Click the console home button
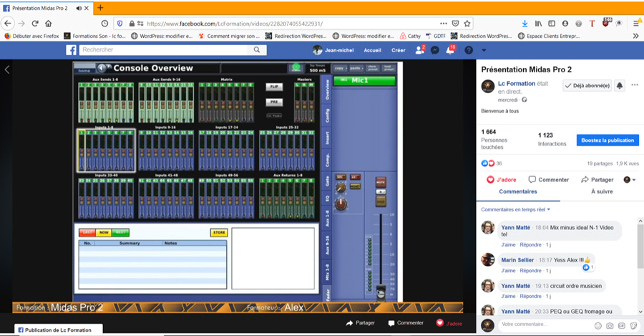The height and width of the screenshot is (336, 644). pyautogui.click(x=84, y=68)
